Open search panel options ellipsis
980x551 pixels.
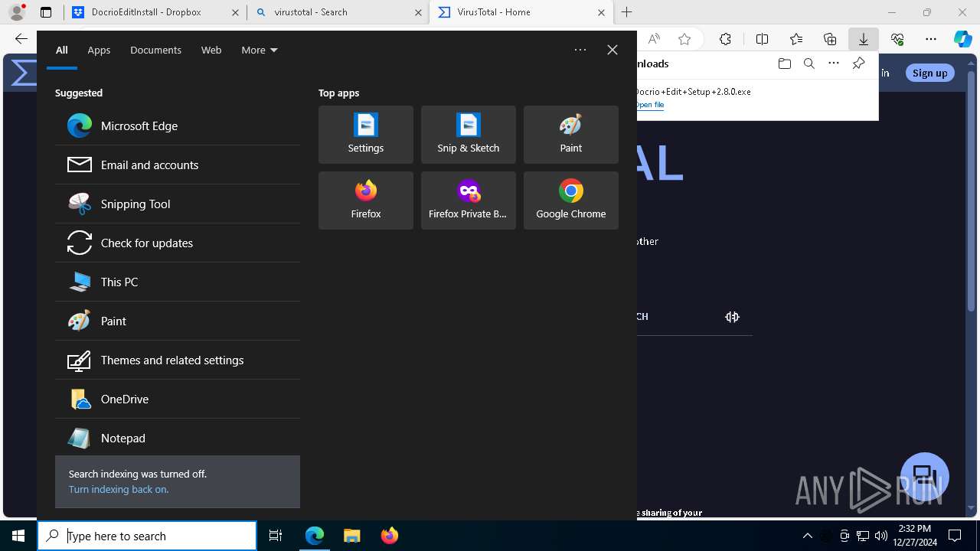[x=580, y=50]
